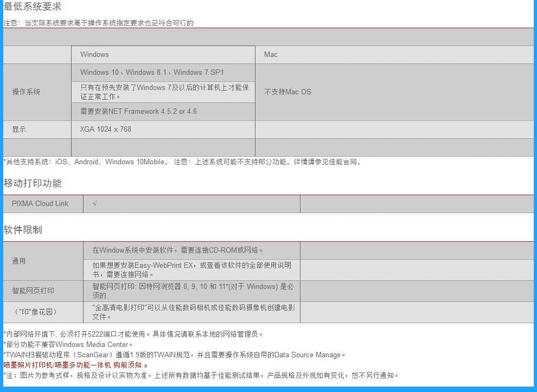Click the 最低系统要求 heading
This screenshot has width=537, height=392.
(33, 7)
